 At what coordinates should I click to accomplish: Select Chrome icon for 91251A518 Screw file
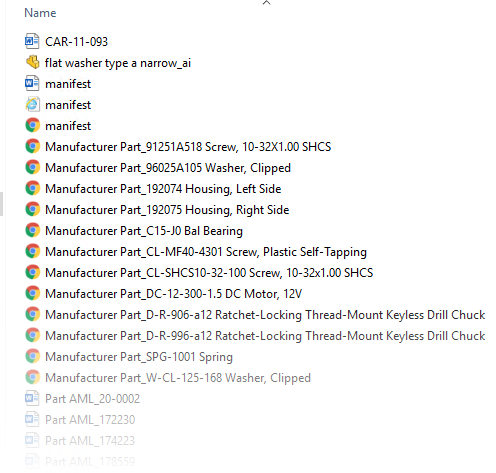(32, 146)
